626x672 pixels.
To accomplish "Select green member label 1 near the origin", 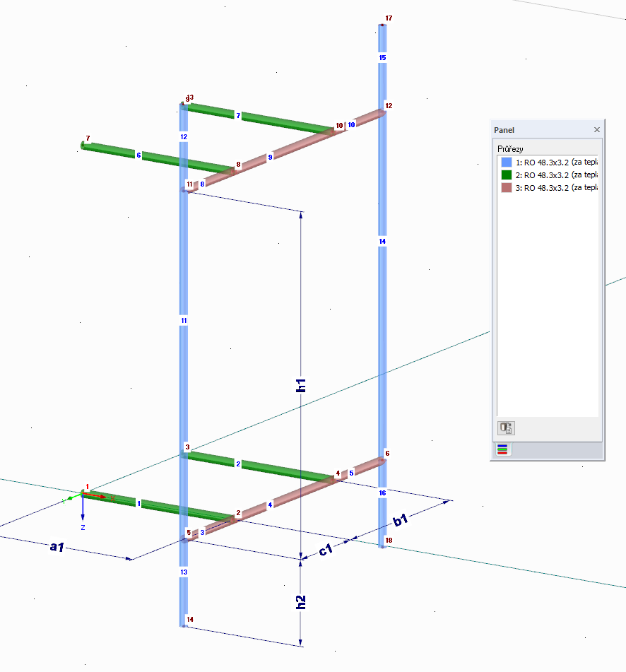I will tap(138, 503).
